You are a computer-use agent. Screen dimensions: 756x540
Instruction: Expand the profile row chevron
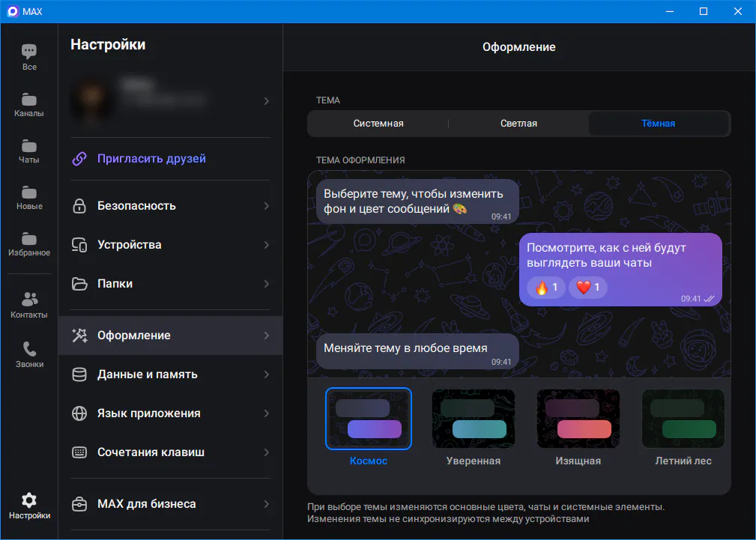tap(266, 101)
